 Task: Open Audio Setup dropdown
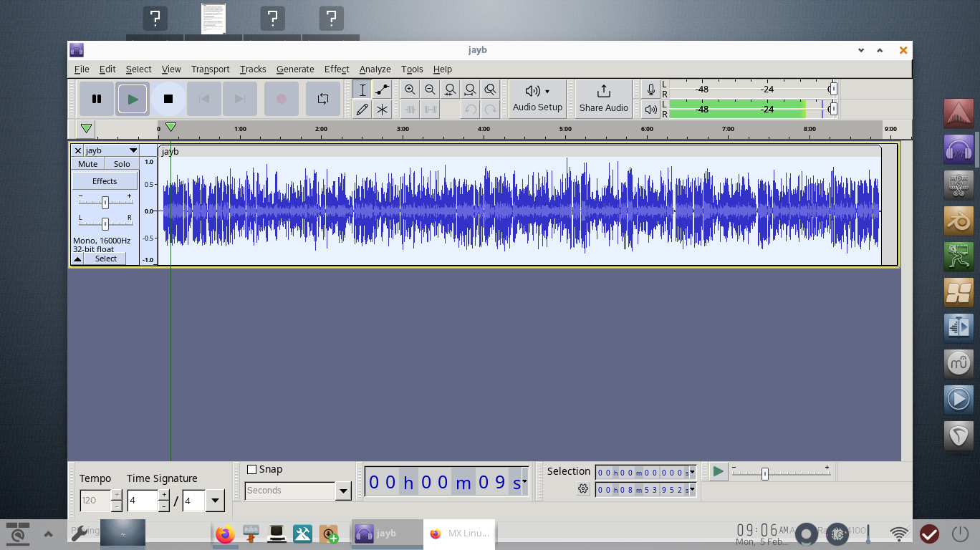pos(537,99)
